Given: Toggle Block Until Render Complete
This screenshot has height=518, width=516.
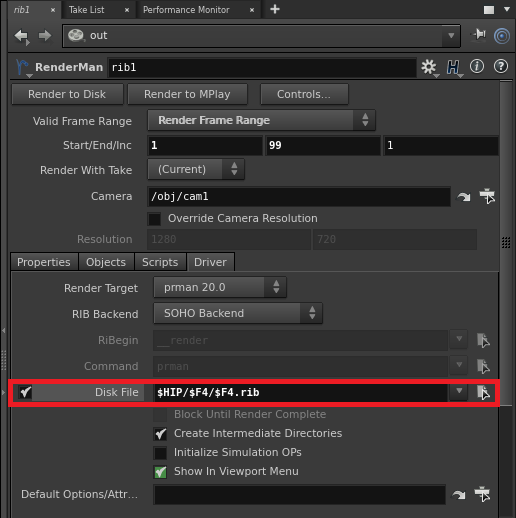Looking at the screenshot, I should click(x=160, y=415).
